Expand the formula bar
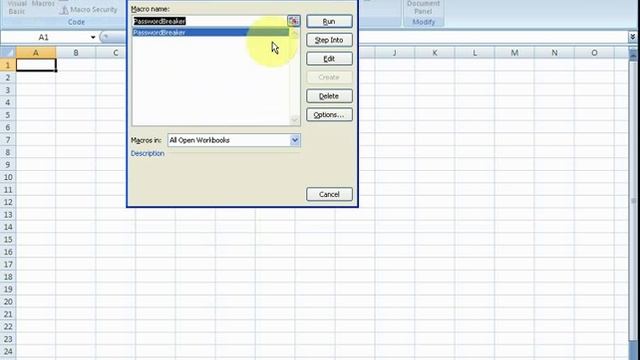640x360 pixels. coord(632,37)
